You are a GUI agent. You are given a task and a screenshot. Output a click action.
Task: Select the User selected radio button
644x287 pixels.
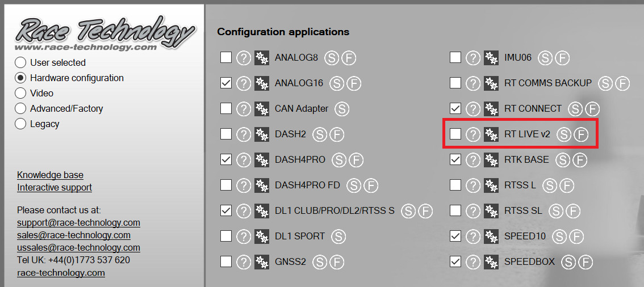pos(21,62)
